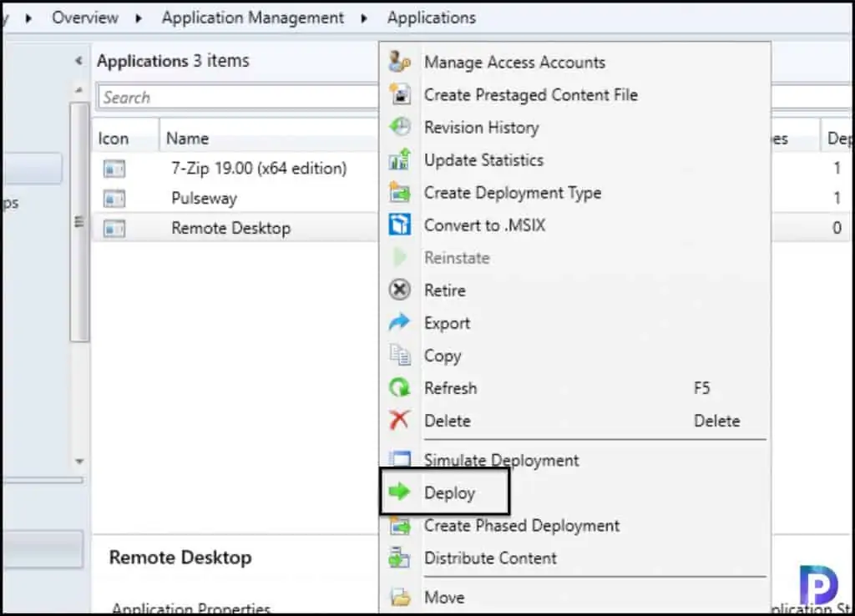Select Create Prestaged Content File menu entry
The width and height of the screenshot is (855, 616).
click(x=575, y=95)
